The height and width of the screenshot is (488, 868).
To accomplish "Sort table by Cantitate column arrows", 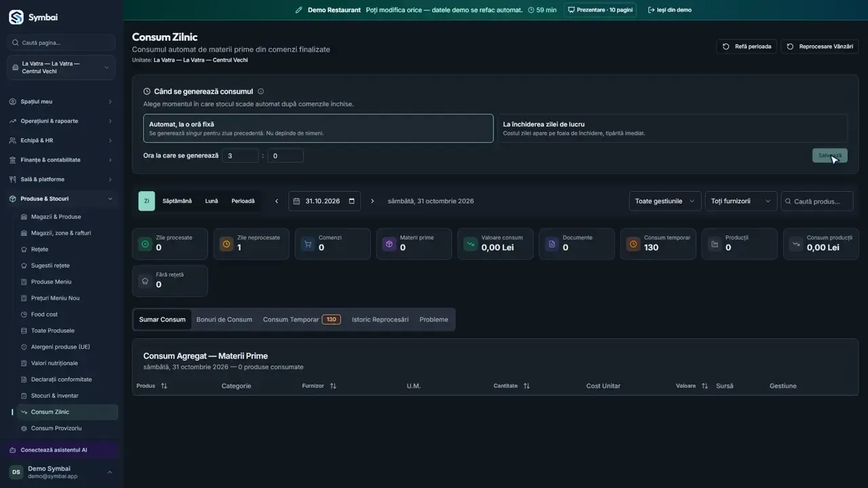I will pyautogui.click(x=527, y=386).
